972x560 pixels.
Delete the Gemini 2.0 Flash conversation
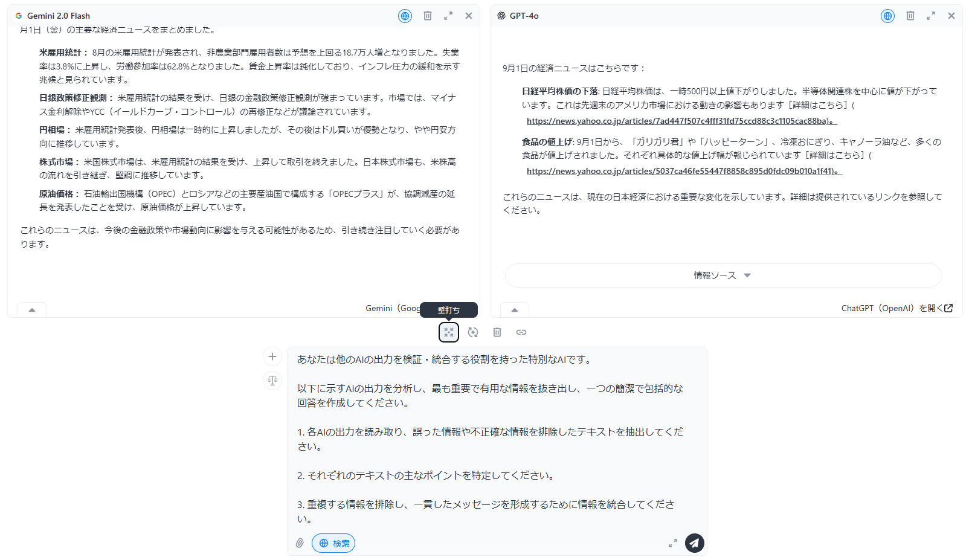[x=427, y=16]
